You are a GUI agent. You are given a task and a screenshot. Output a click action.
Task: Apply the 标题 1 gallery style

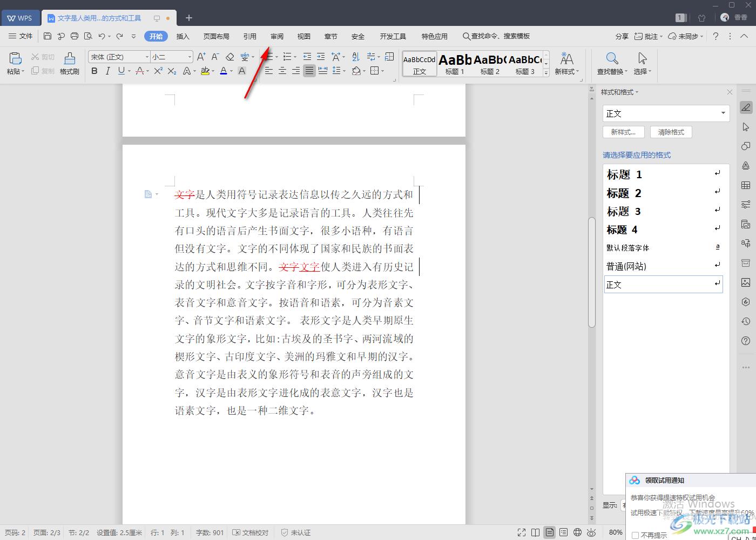(x=455, y=64)
